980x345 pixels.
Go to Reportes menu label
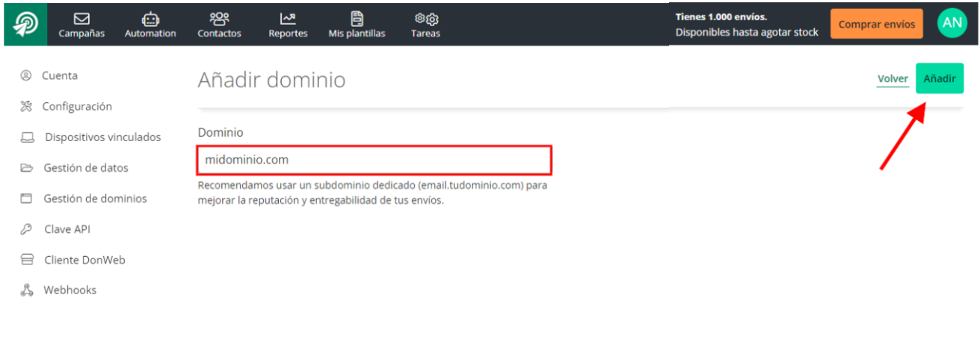(288, 34)
